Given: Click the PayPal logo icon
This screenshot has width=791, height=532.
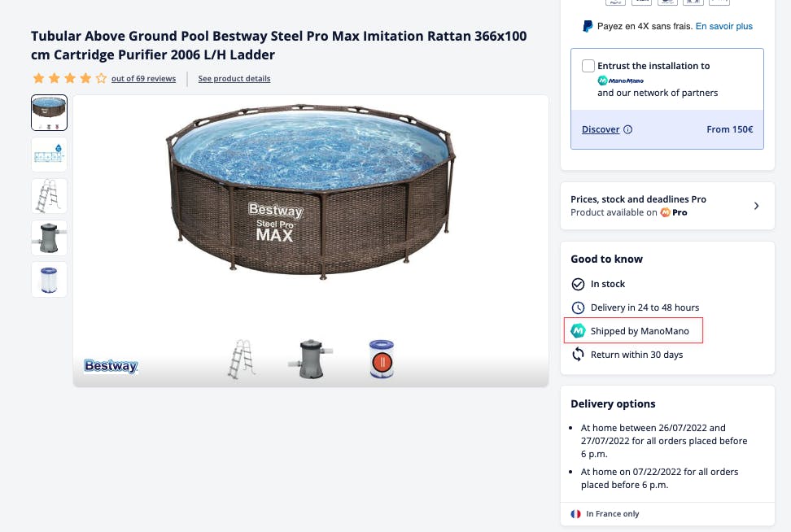Looking at the screenshot, I should (x=588, y=26).
